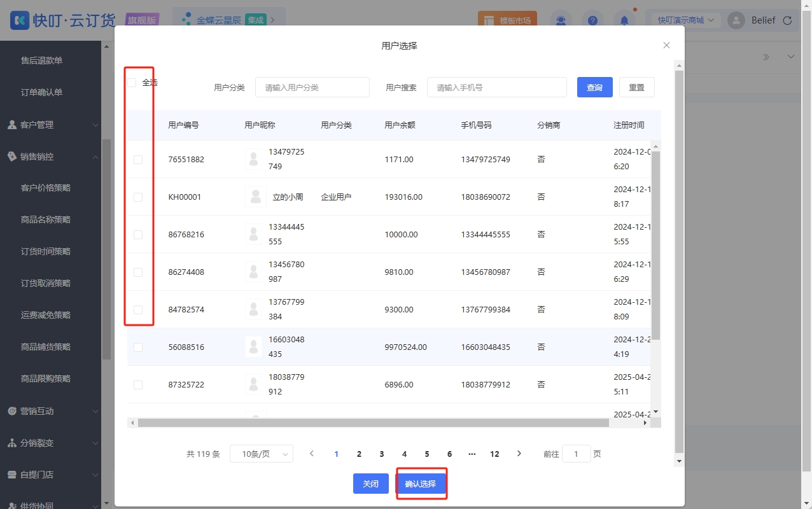Open the 订货取消策略 menu item
812x509 pixels.
[x=46, y=283]
